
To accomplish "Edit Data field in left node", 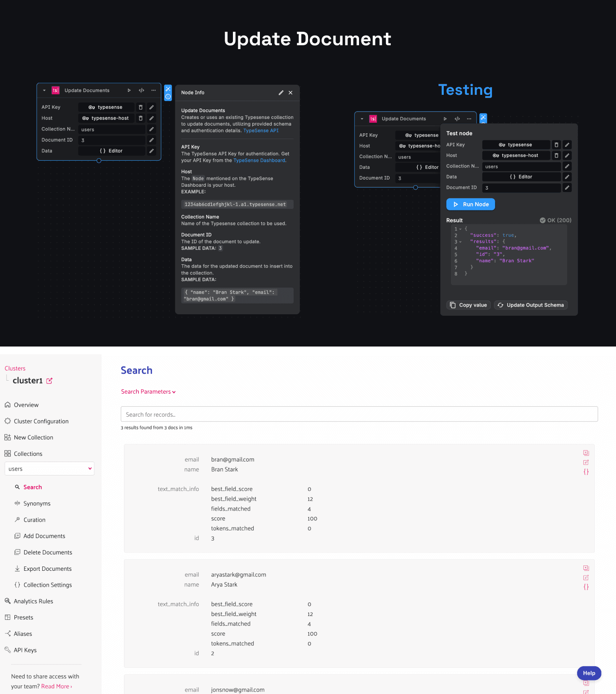I will [152, 151].
